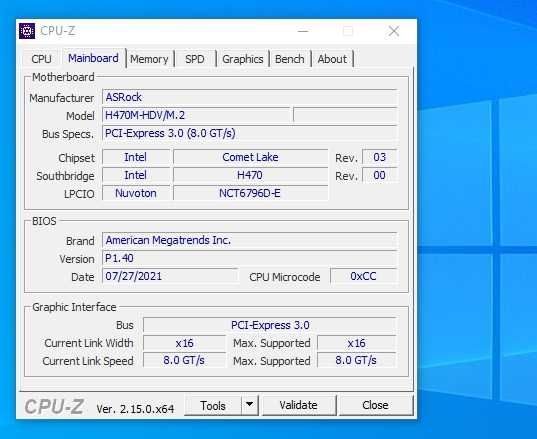Click the Chipset vendor Intel value
The image size is (537, 439).
[x=136, y=157]
